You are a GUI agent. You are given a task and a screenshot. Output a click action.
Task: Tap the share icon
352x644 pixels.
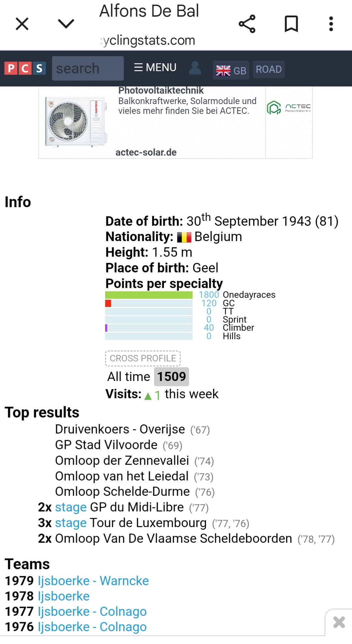coord(247,24)
